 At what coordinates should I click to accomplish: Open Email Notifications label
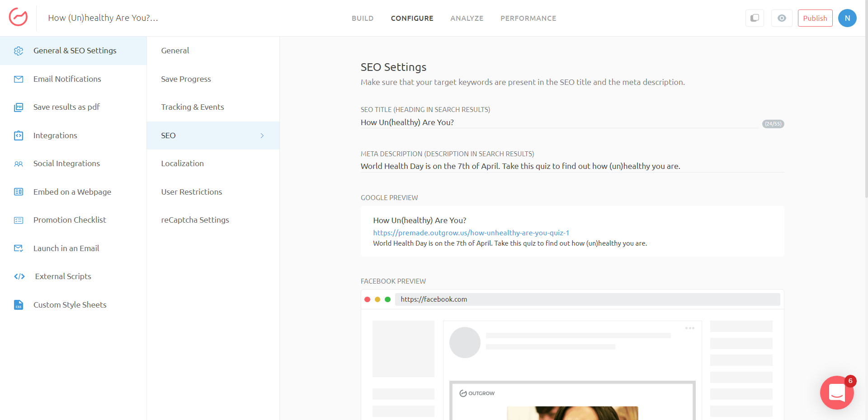coord(67,79)
